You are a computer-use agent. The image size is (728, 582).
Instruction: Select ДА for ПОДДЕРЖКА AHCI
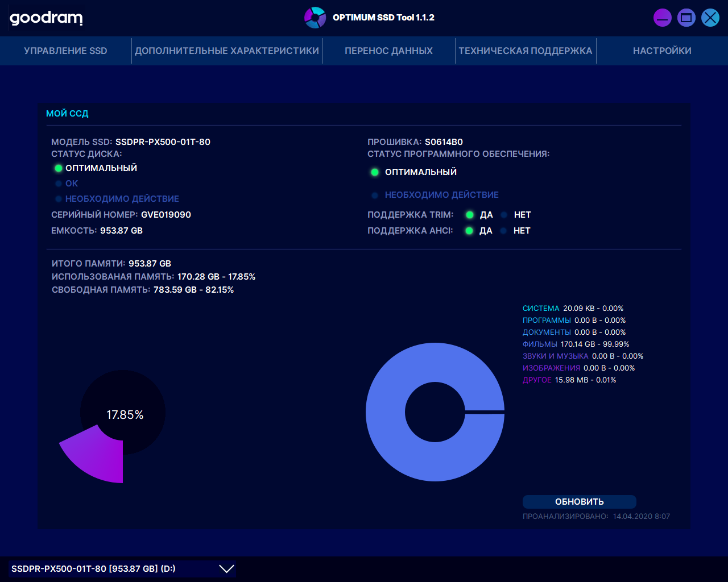(x=469, y=231)
